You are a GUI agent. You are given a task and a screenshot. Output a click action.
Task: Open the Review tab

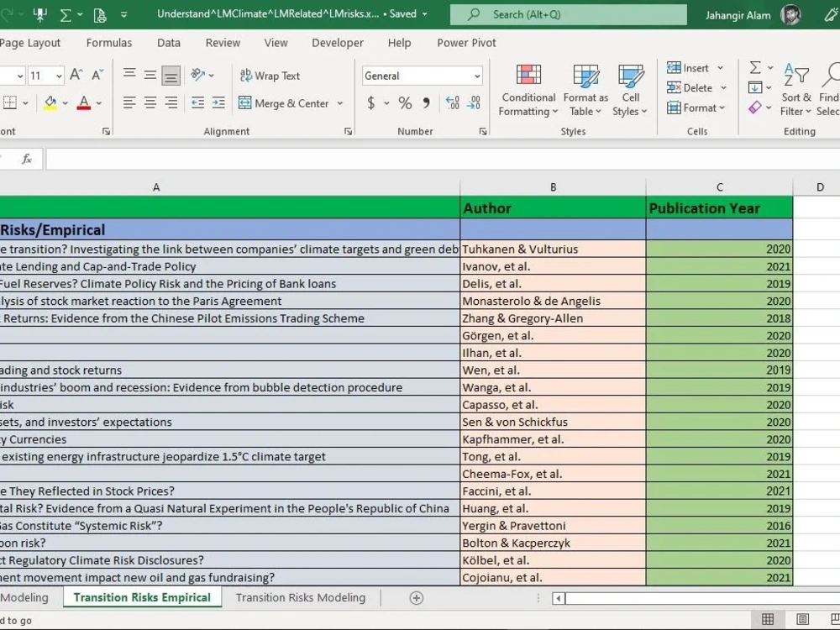click(x=223, y=43)
